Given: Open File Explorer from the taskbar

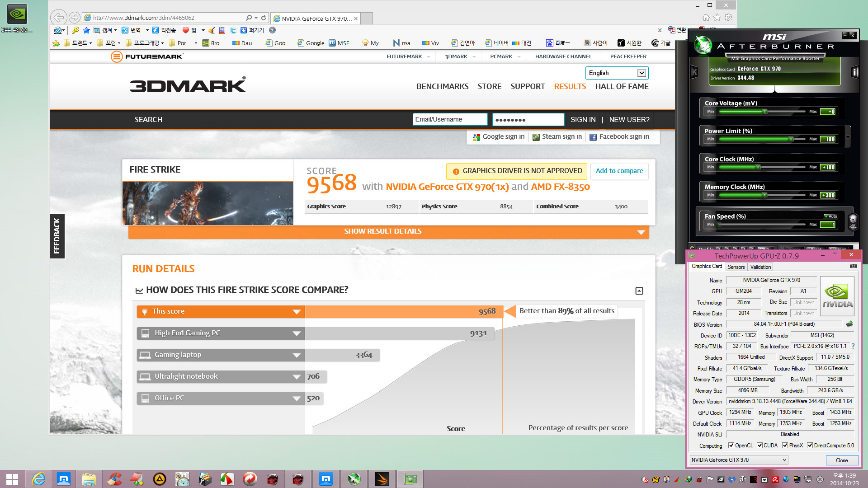Looking at the screenshot, I should click(89, 479).
